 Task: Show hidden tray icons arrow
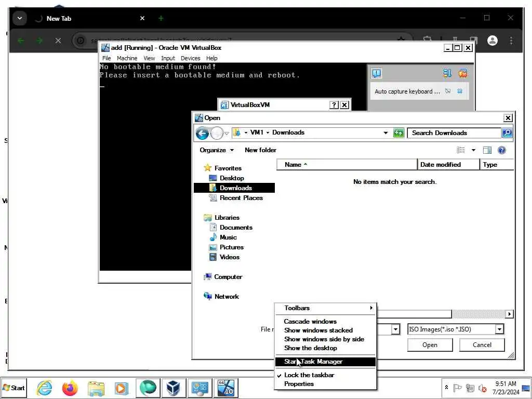[x=446, y=388]
